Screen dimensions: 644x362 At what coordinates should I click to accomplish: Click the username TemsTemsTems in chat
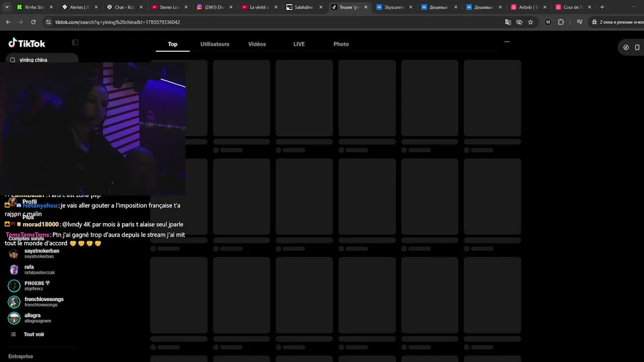[x=28, y=235]
